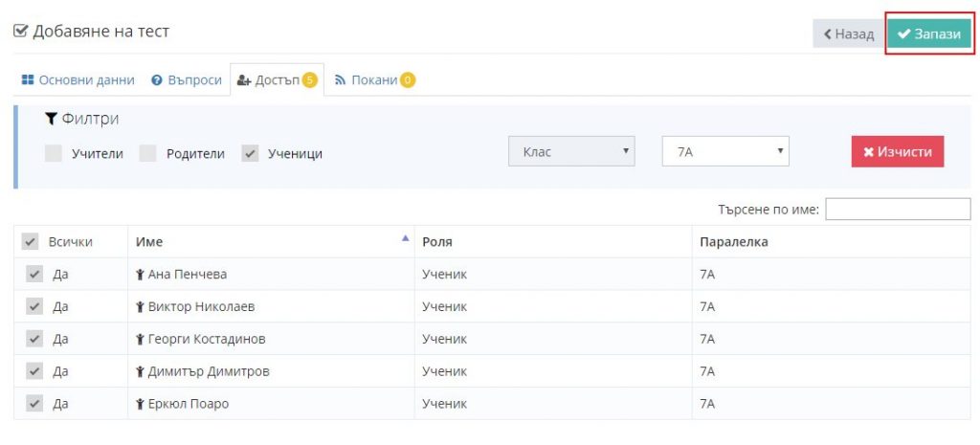
Task: Open the 7А class dropdown
Action: [725, 151]
